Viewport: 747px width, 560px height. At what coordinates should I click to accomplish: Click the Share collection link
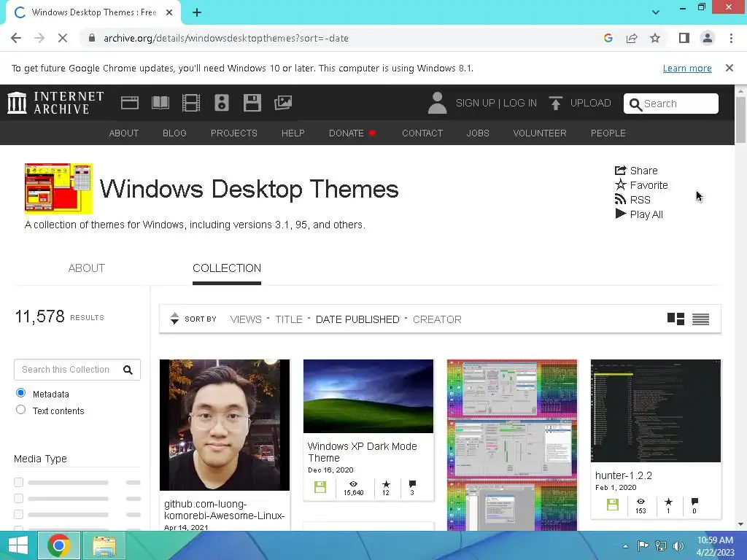636,171
